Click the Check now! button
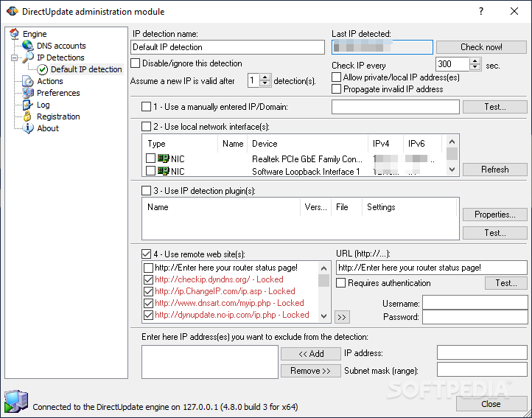Viewport: 532px width, 418px height. coord(481,47)
